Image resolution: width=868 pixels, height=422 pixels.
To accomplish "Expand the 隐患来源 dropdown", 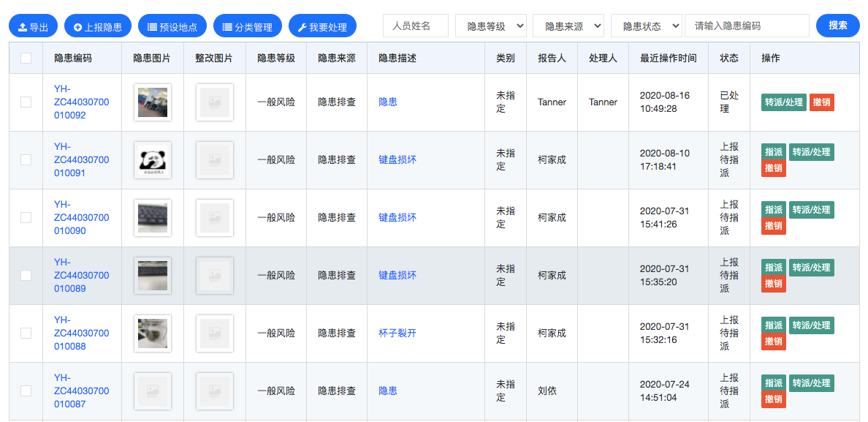I will 568,26.
